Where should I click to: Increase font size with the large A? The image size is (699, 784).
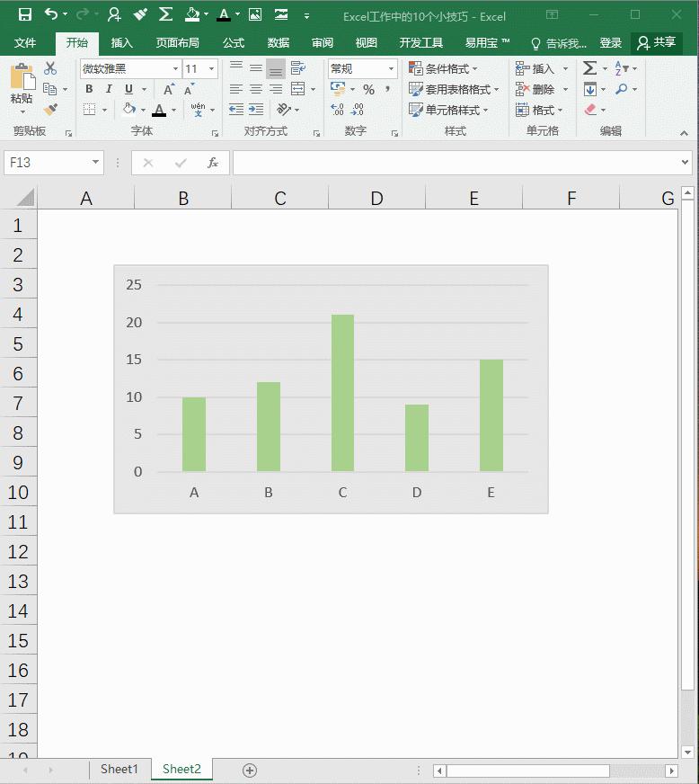pos(168,90)
